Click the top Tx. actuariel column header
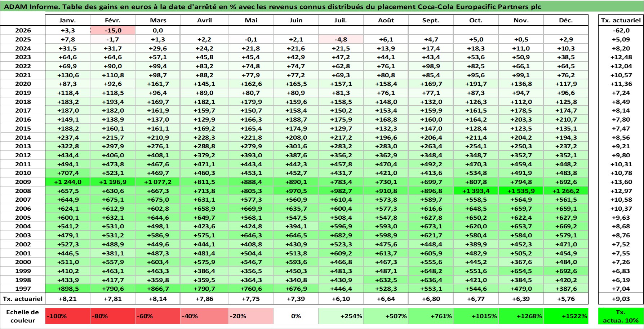644x329 pixels. [x=621, y=21]
